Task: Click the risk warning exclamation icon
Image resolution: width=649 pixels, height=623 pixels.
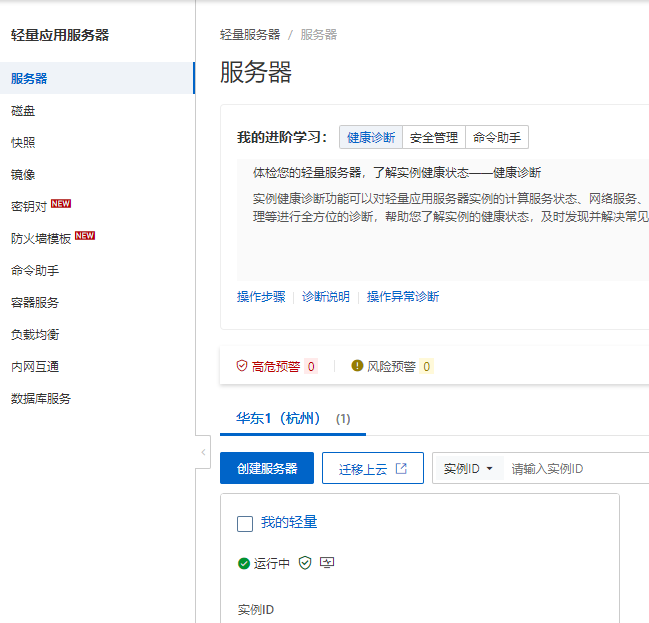Action: (x=357, y=366)
